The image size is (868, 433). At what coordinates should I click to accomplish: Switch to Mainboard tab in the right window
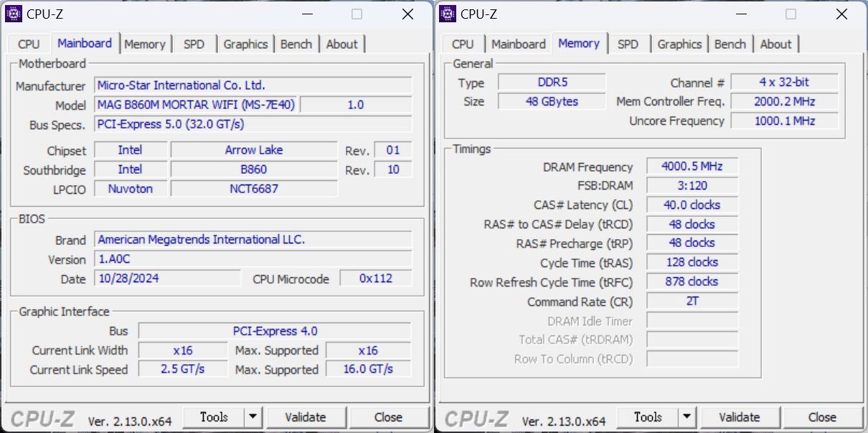[x=519, y=44]
